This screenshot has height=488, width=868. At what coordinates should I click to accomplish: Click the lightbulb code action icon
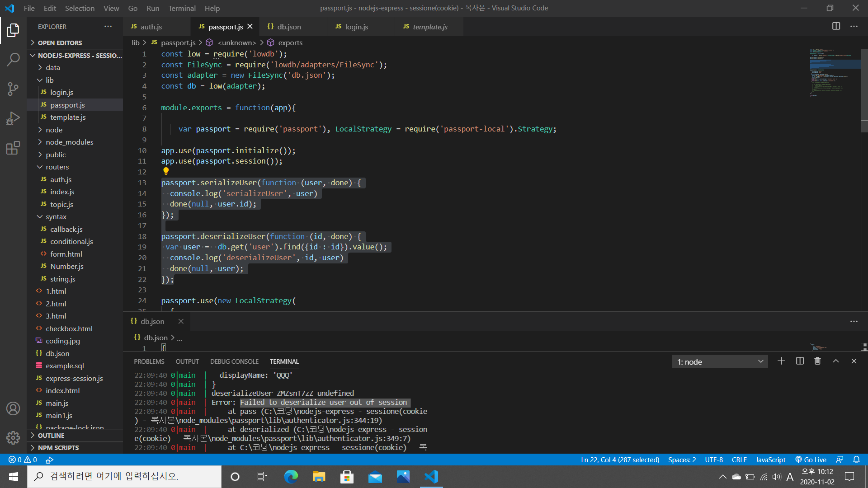(166, 171)
